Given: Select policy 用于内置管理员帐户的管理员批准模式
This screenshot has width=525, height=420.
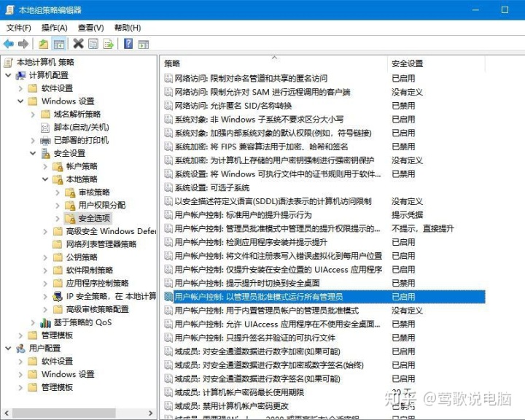Looking at the screenshot, I should (x=267, y=311).
